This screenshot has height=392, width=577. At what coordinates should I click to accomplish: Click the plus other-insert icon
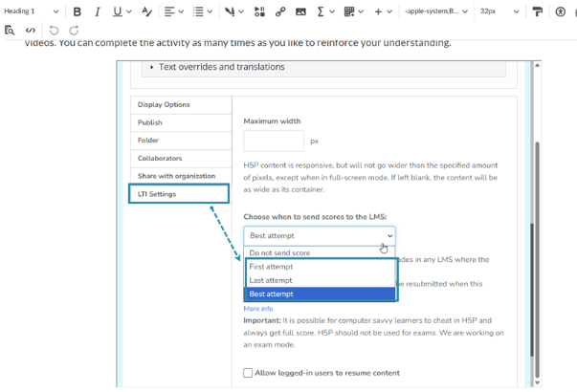[x=378, y=11]
